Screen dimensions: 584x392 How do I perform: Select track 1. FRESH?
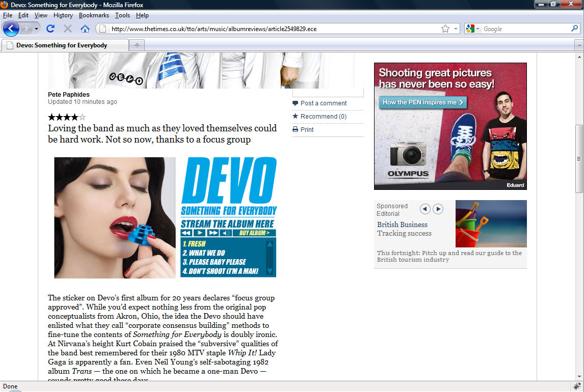click(x=194, y=244)
